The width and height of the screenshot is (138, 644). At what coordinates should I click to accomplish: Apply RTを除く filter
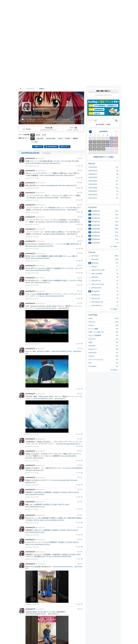tap(68, 138)
